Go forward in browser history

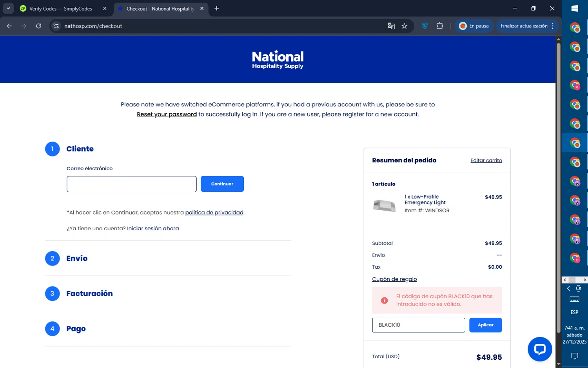tap(24, 26)
